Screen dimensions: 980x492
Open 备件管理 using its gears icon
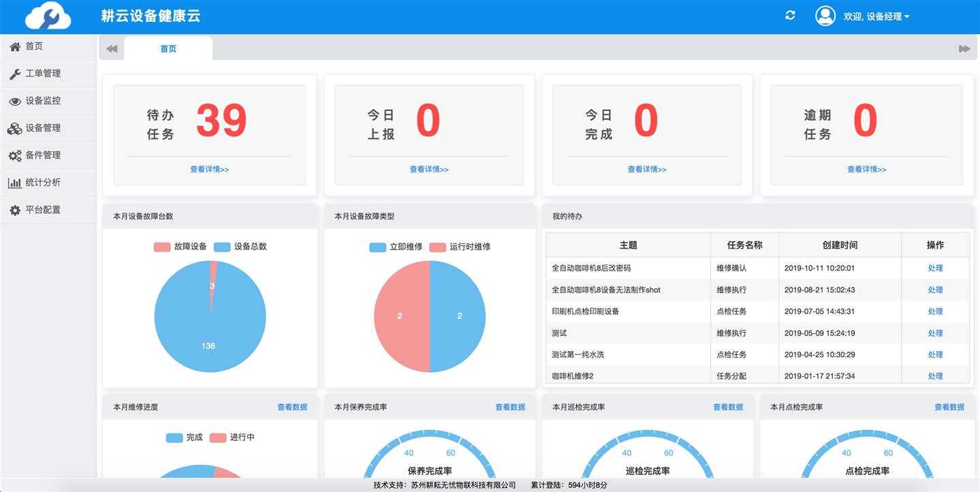coord(15,155)
